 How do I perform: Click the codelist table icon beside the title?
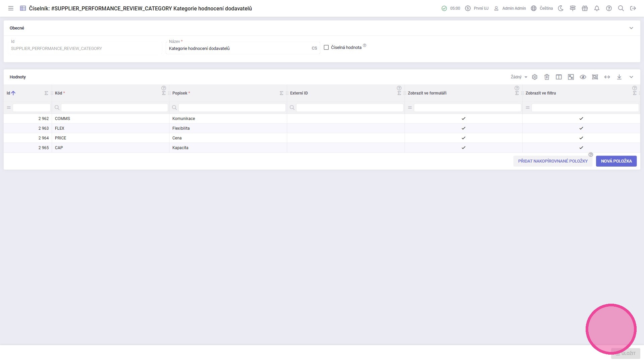coord(23,8)
